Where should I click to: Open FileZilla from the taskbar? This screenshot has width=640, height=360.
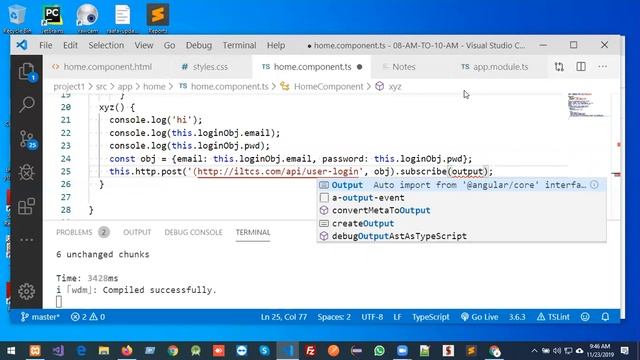(x=311, y=351)
